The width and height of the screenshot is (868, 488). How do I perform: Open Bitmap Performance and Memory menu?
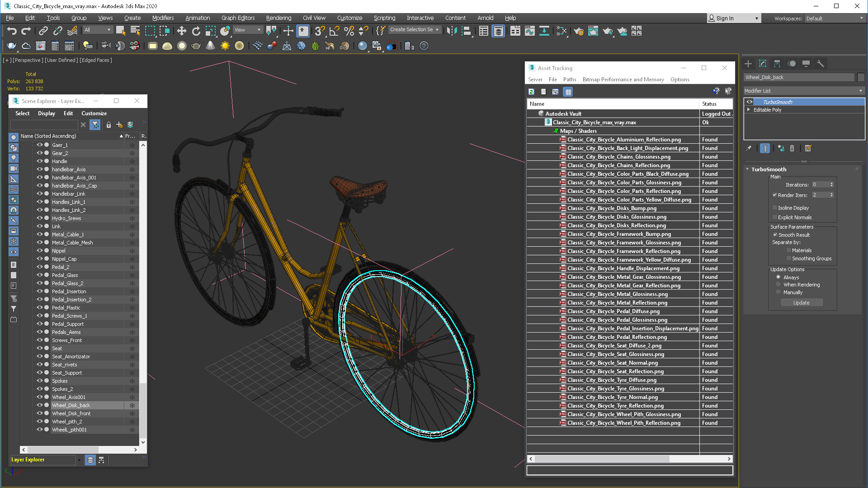point(623,80)
